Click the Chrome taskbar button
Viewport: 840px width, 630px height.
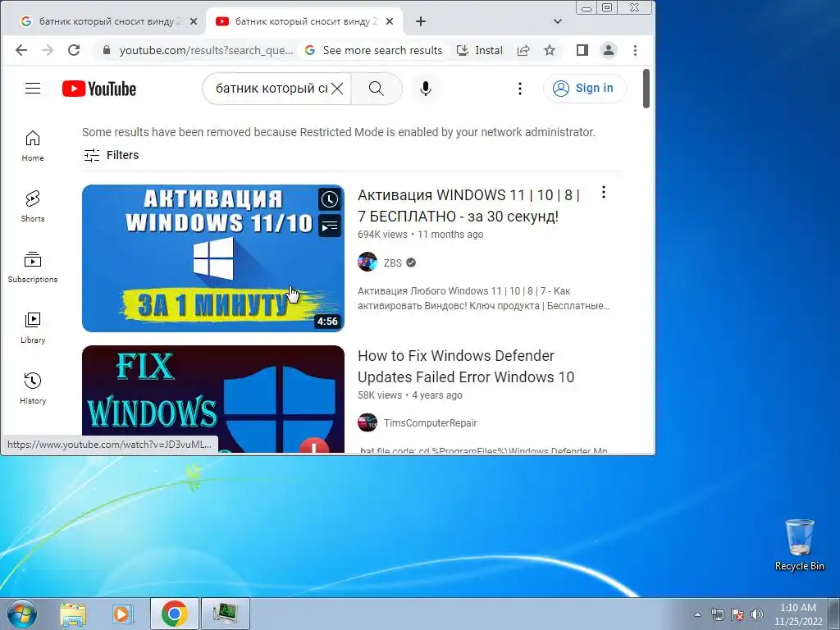tap(175, 614)
